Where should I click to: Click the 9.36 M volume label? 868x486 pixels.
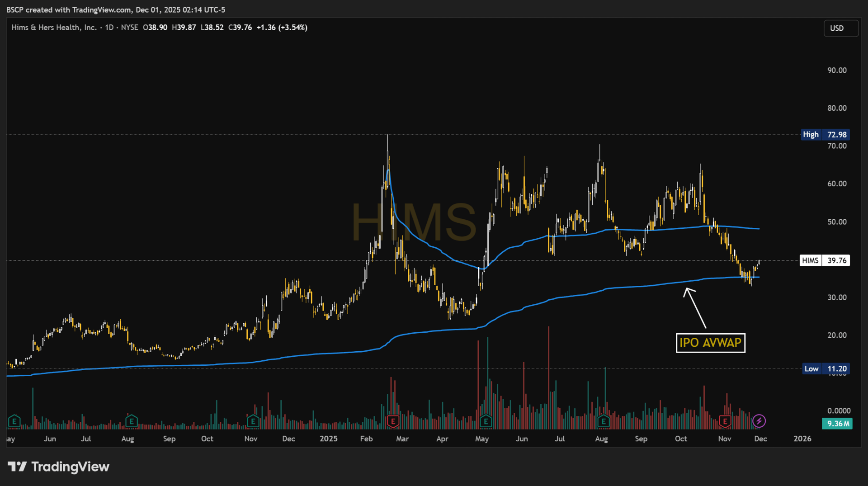pos(837,424)
